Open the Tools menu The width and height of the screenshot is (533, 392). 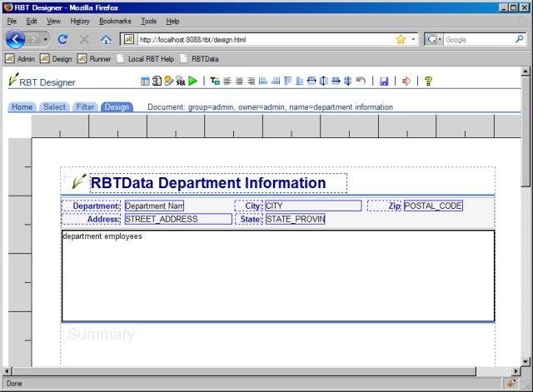[149, 22]
